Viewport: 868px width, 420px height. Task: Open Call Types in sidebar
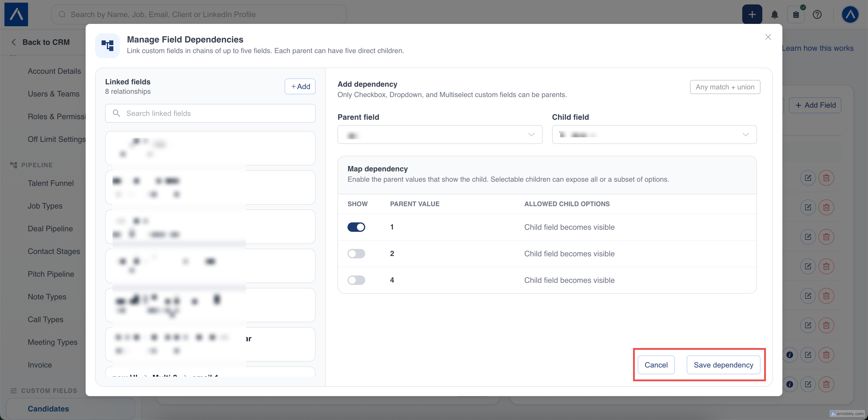tap(45, 319)
